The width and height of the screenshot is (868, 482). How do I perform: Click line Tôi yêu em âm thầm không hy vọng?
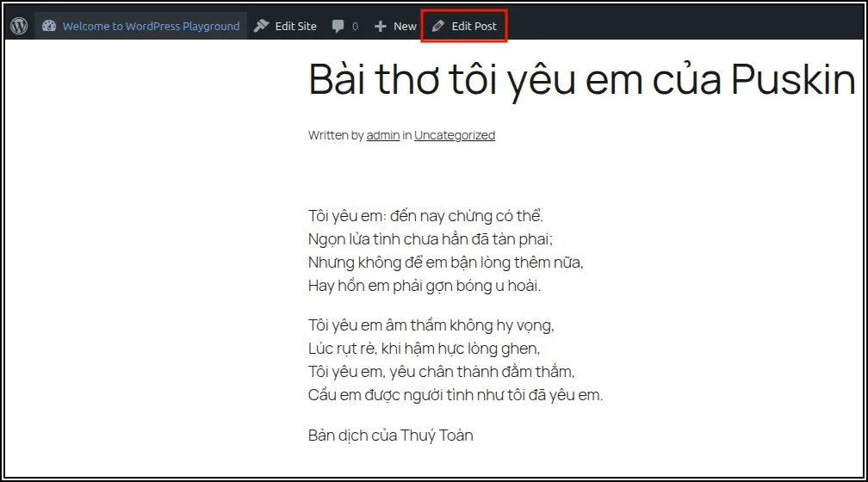point(431,325)
